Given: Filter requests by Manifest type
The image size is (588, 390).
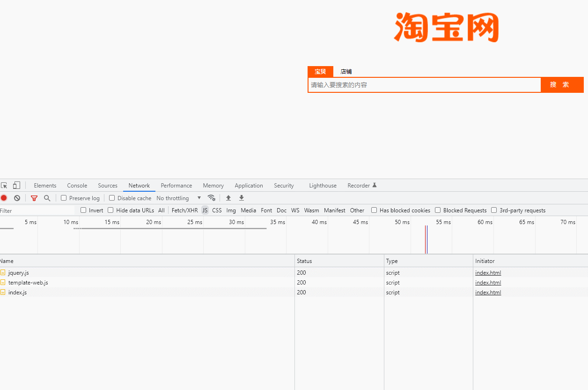Looking at the screenshot, I should click(x=335, y=210).
